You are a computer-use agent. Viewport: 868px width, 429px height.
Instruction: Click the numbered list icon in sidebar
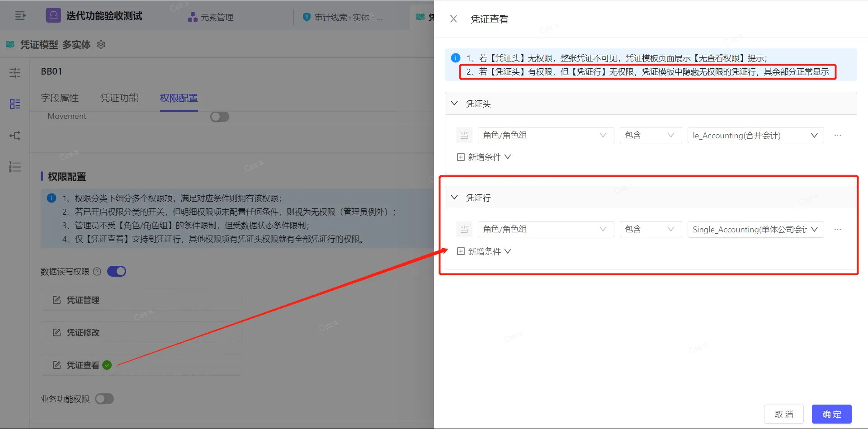tap(15, 167)
